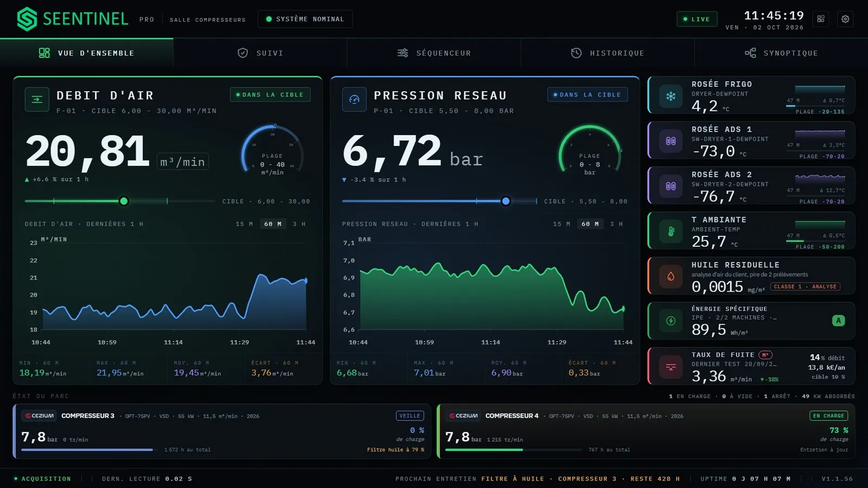Click the 'Filtre huile à 79 %' warning text

click(395, 450)
